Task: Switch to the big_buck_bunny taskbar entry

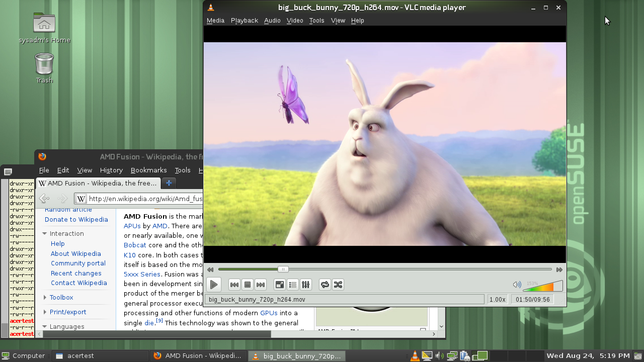Action: pos(296,355)
